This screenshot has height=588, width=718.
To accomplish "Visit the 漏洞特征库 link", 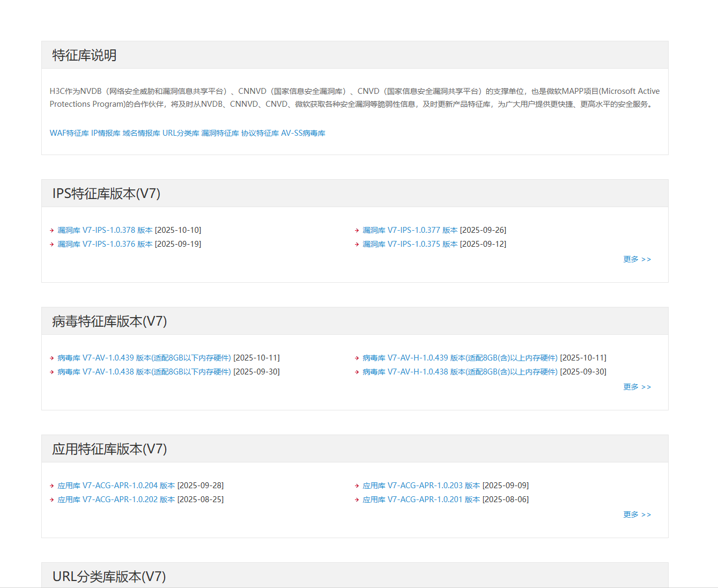I will point(220,133).
